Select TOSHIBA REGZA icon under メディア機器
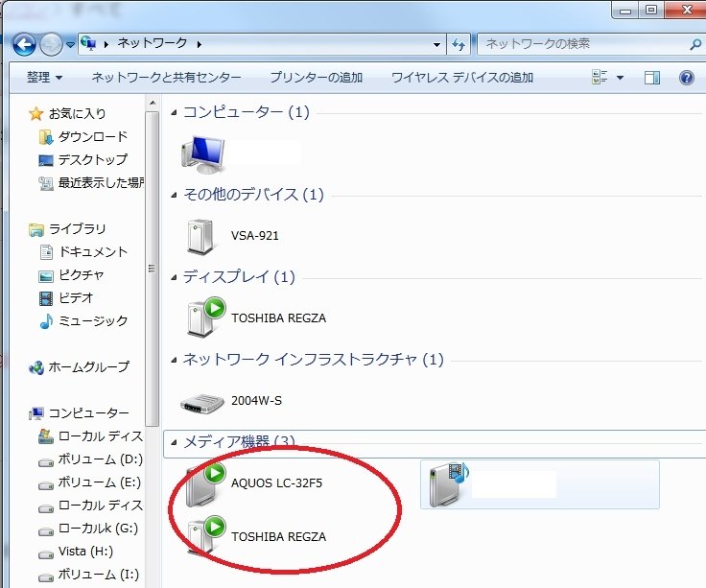 [x=205, y=536]
